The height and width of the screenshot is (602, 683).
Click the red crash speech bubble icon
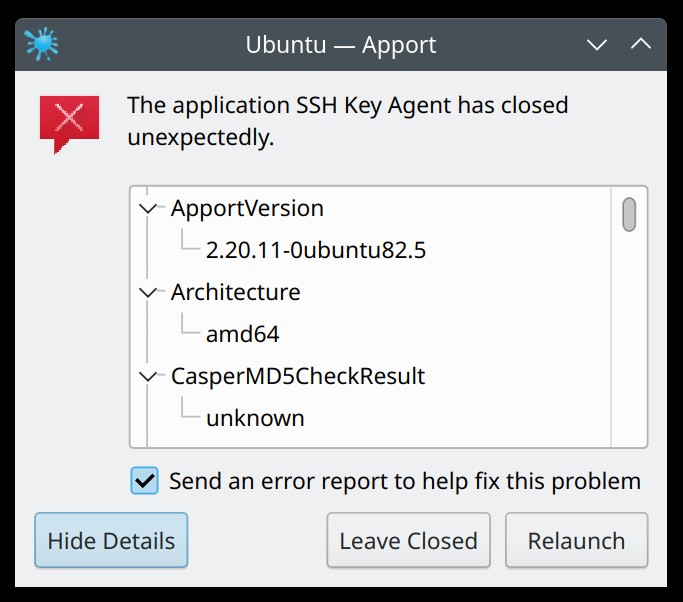click(69, 125)
